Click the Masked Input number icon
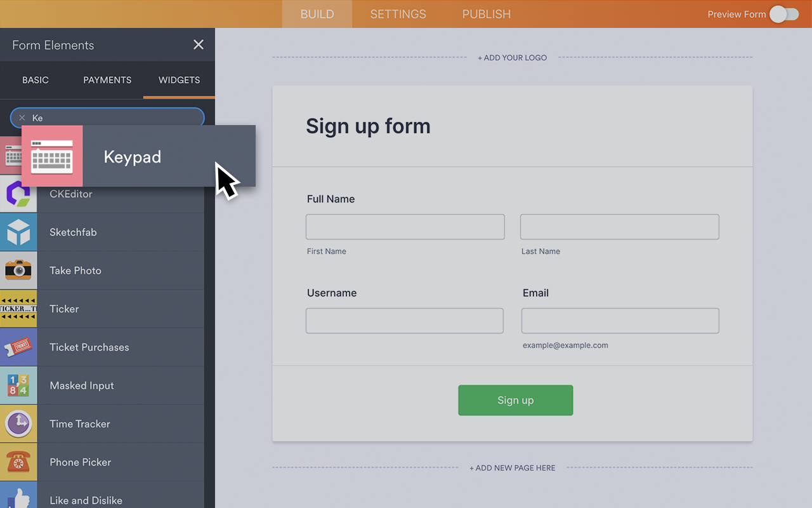The image size is (812, 508). tap(18, 385)
